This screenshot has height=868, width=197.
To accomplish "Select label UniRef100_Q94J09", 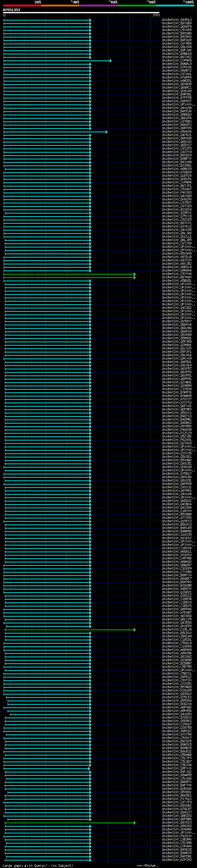I will click(x=177, y=358).
